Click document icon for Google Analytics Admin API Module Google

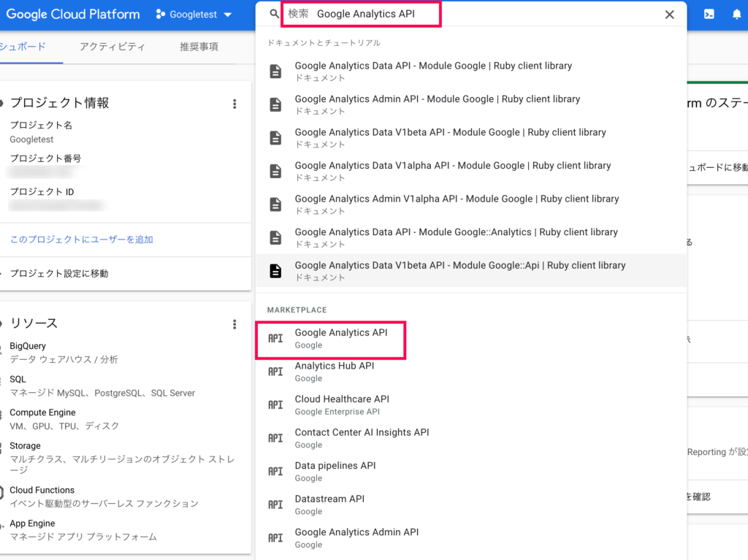275,105
